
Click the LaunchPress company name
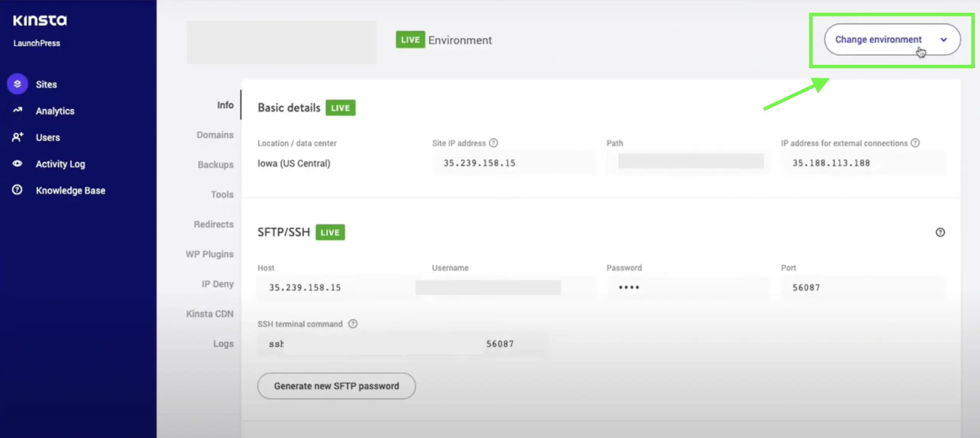pyautogui.click(x=37, y=43)
